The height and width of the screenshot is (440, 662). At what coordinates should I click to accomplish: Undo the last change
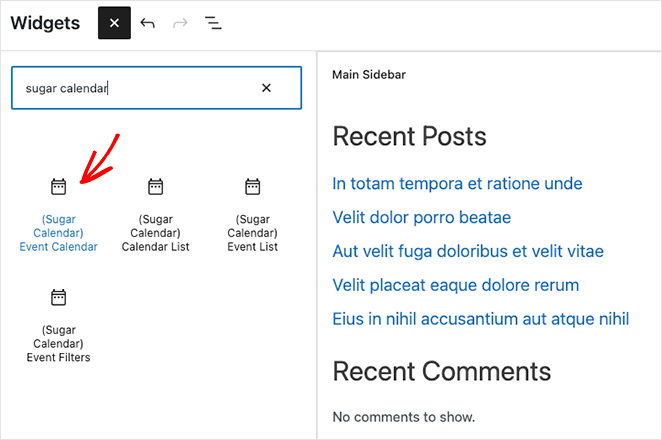point(147,23)
